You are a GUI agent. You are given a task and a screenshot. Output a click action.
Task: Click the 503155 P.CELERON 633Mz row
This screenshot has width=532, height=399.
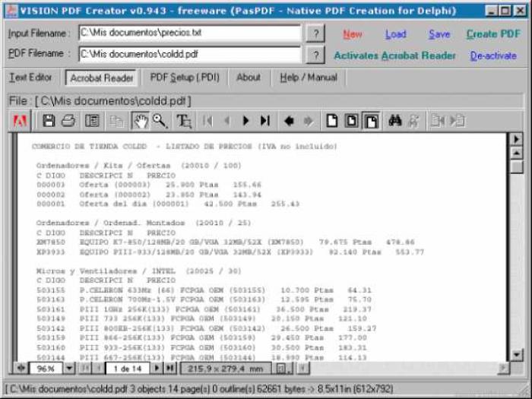coord(204,290)
